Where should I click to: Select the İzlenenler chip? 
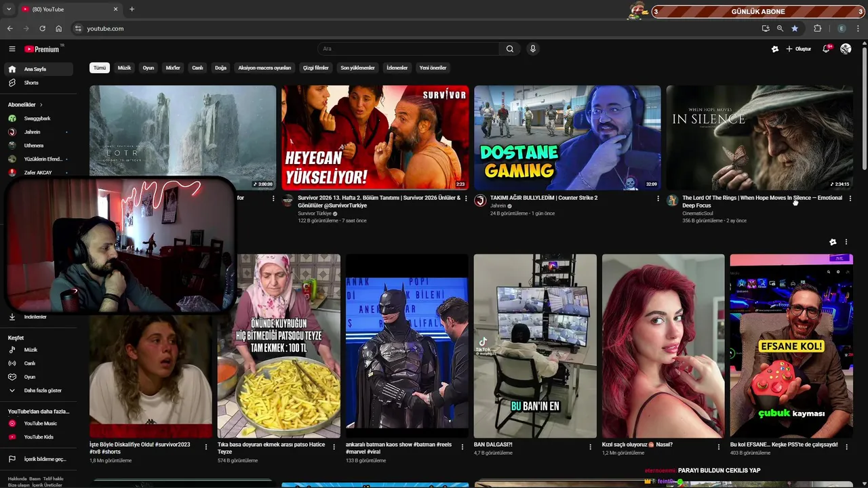397,68
